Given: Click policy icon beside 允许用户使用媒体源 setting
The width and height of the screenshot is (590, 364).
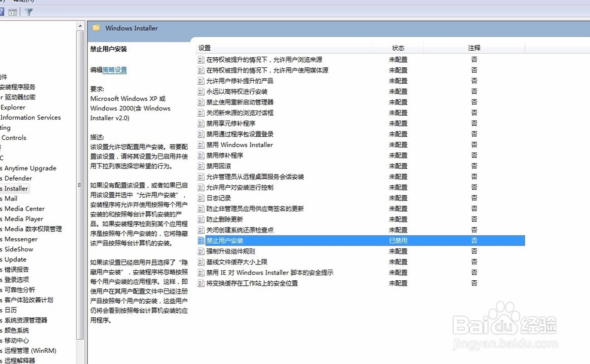Looking at the screenshot, I should click(x=201, y=70).
